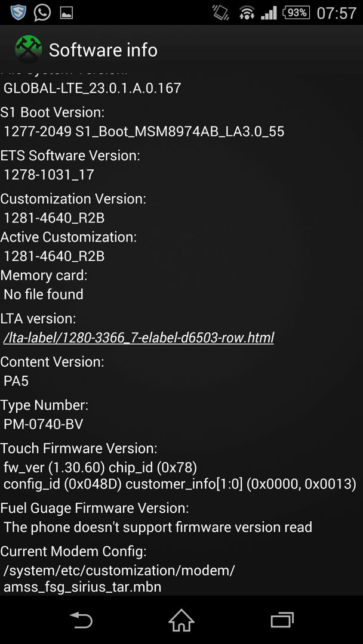Image resolution: width=363 pixels, height=644 pixels.
Task: Tap the screen rotation status icon
Action: tap(221, 13)
